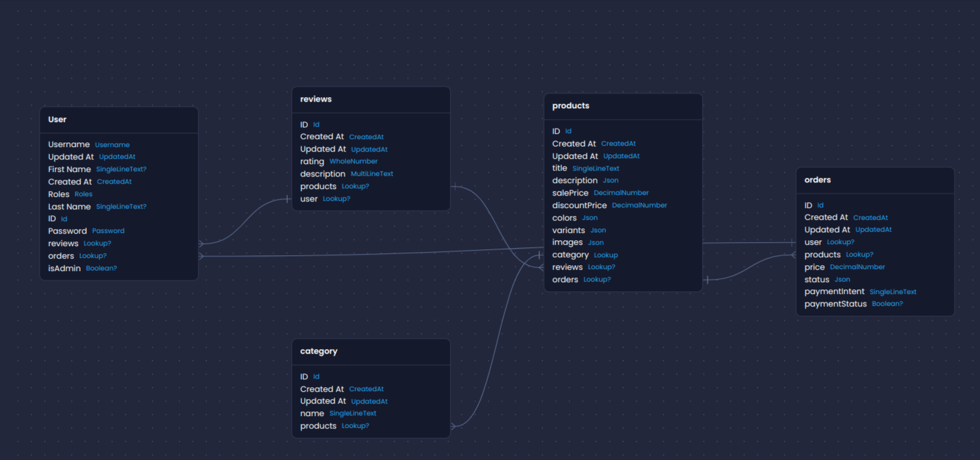Select the Password field in User table
Screen dimensions: 980x460
[x=67, y=231]
